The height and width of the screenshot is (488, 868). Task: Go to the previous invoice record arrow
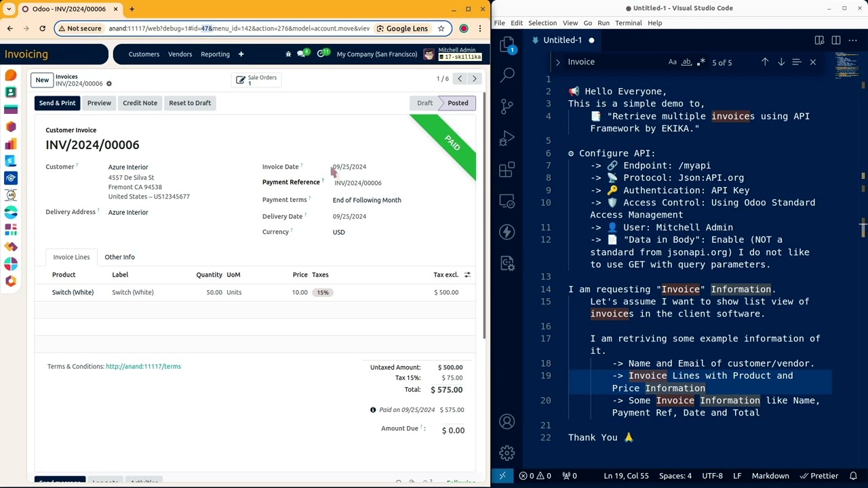click(460, 79)
